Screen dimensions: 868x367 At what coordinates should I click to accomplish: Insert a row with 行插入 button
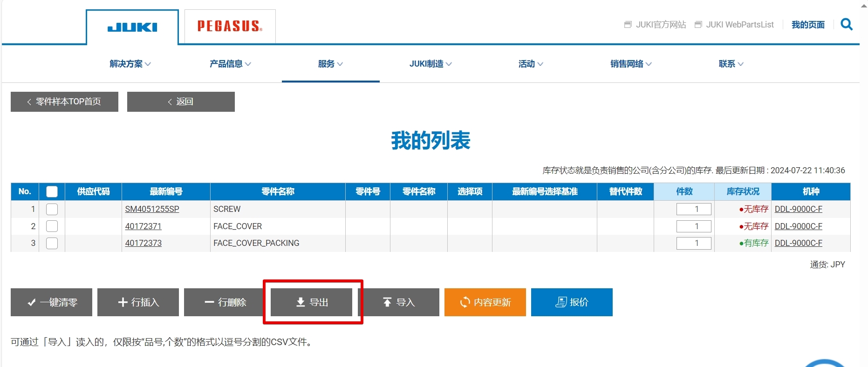pyautogui.click(x=138, y=302)
